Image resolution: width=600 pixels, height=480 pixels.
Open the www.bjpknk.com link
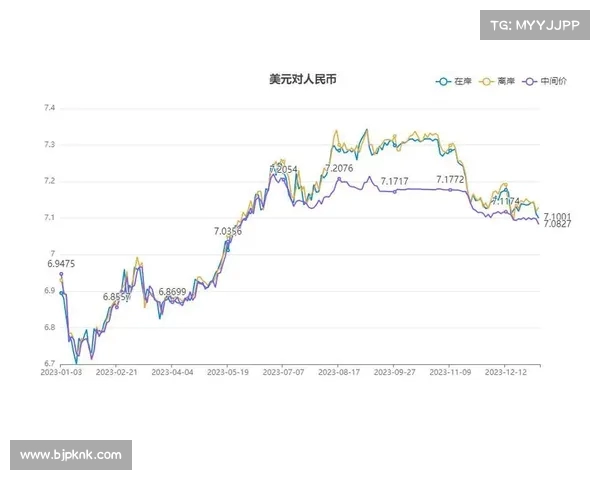pyautogui.click(x=71, y=454)
